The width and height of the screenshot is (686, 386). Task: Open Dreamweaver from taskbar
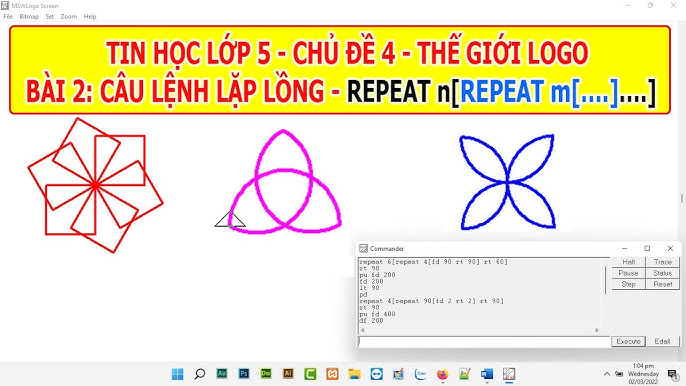click(266, 374)
